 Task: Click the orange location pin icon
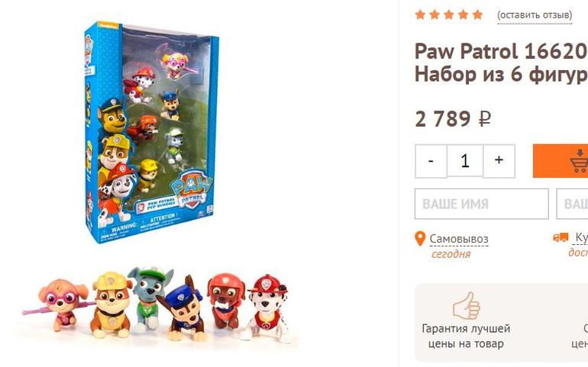click(x=420, y=238)
